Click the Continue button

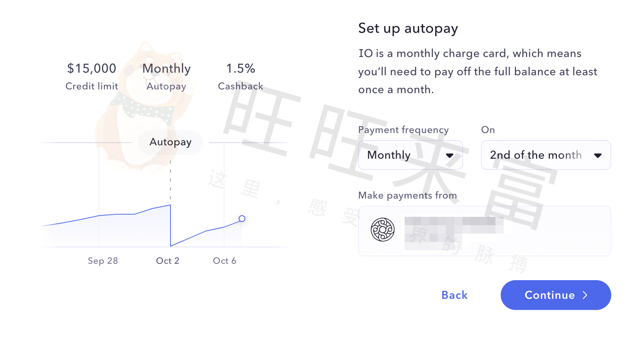tap(556, 295)
